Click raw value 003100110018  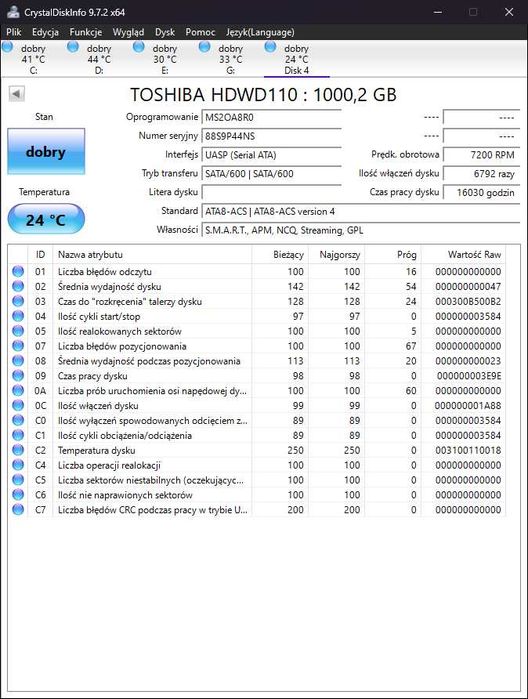pos(468,450)
